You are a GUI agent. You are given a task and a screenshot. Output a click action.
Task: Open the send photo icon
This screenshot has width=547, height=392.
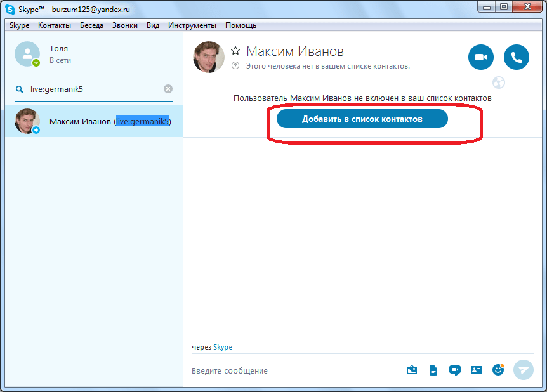[412, 370]
